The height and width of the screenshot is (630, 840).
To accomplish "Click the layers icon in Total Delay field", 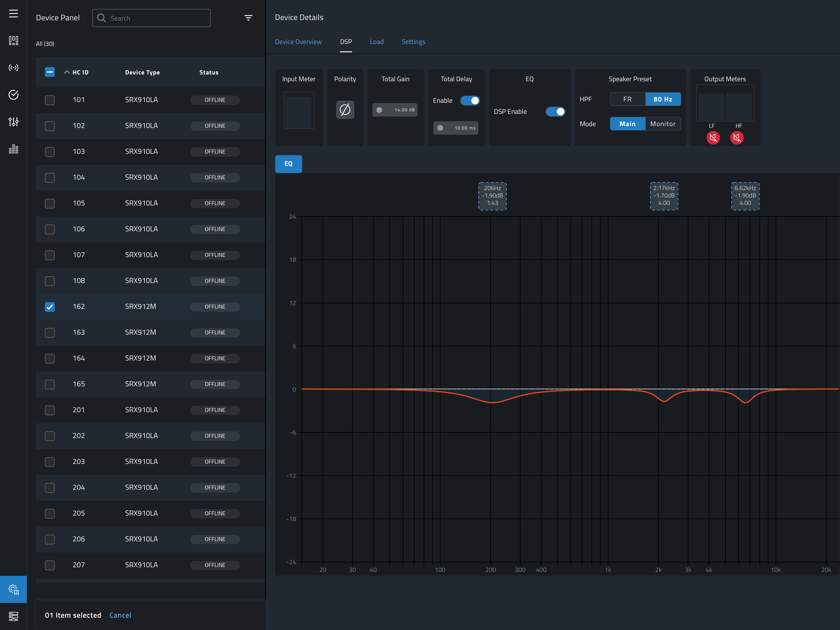I will pos(440,128).
